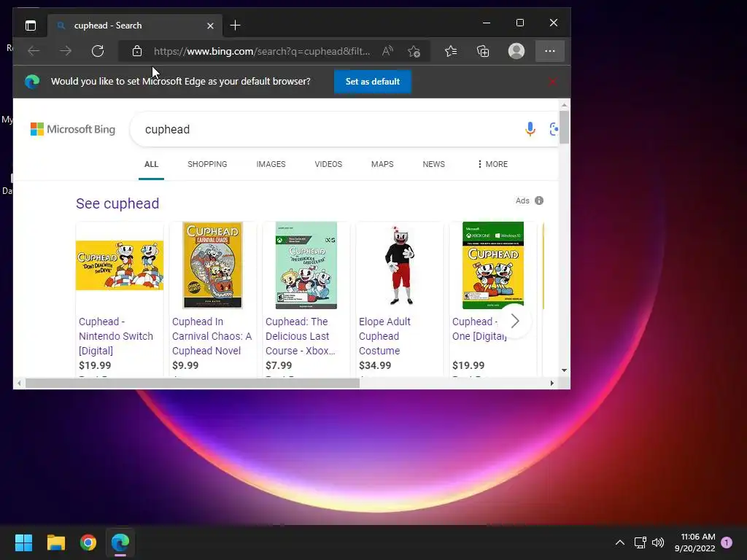Open volume control tray icon
The height and width of the screenshot is (560, 747).
coord(658,542)
